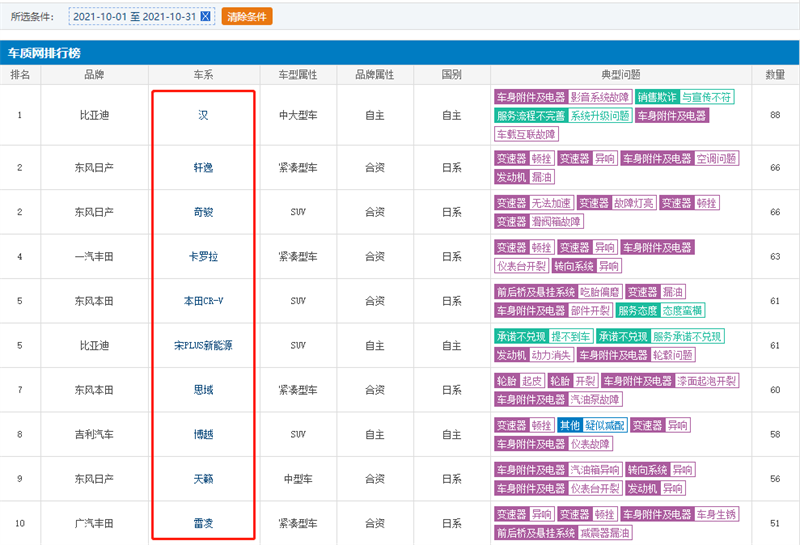Image resolution: width=800 pixels, height=545 pixels.
Task: Click the 天籁 series link
Action: 204,479
